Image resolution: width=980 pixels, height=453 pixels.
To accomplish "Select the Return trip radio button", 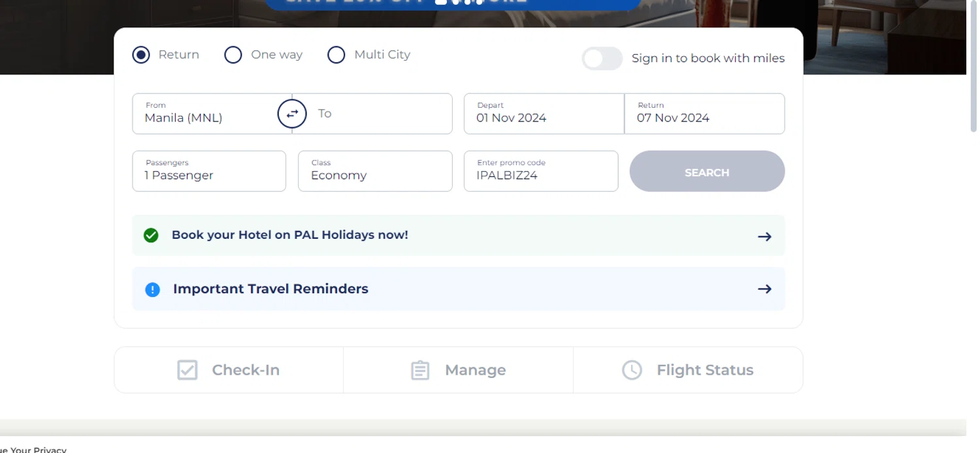I will click(141, 55).
